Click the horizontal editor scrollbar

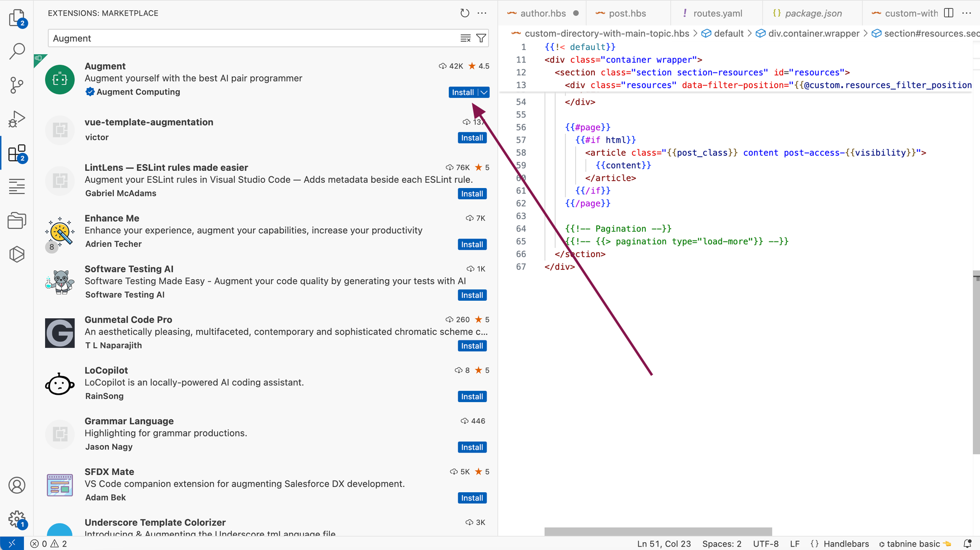coord(658,531)
